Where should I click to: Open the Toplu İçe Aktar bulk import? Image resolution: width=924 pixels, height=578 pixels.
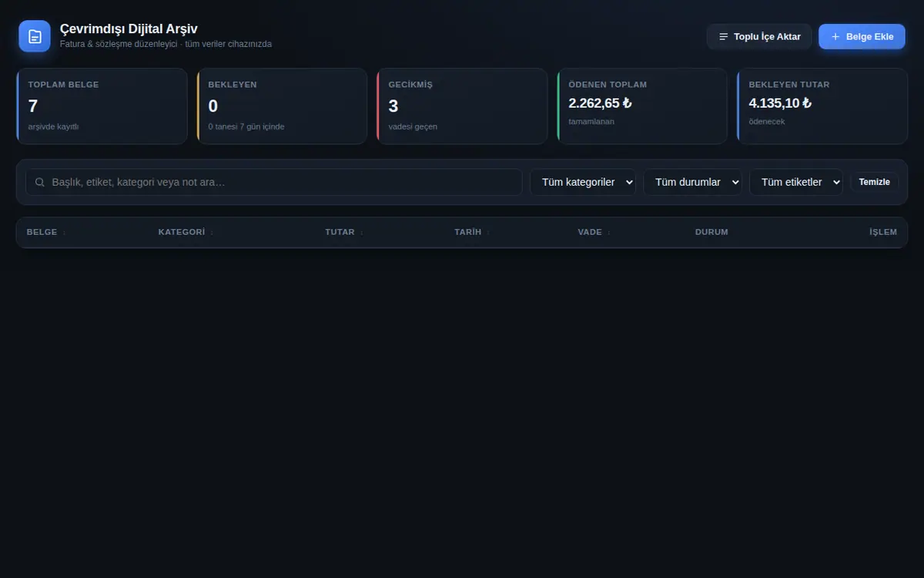pos(759,37)
